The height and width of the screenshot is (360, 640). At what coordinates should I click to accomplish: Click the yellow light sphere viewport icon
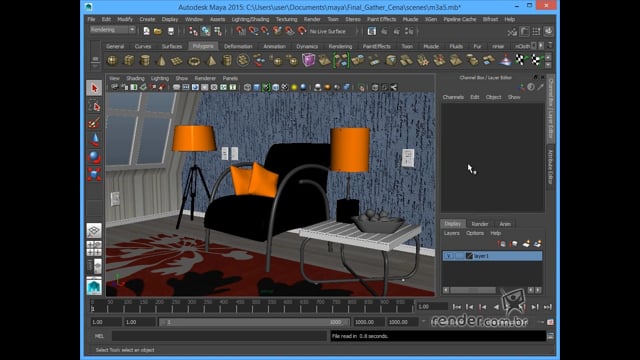pos(294,87)
